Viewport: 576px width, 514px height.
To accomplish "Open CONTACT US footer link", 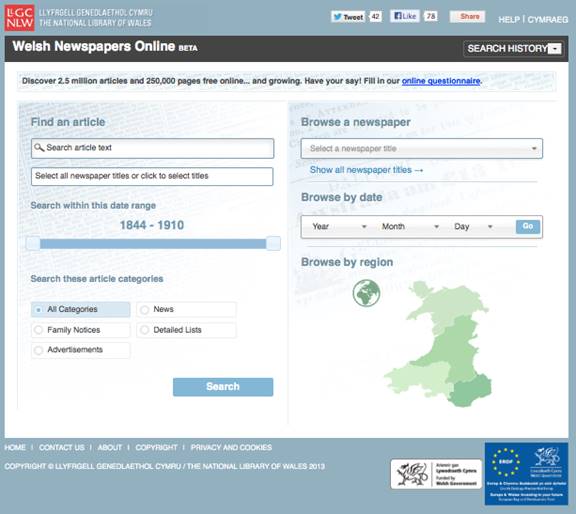I will 62,447.
